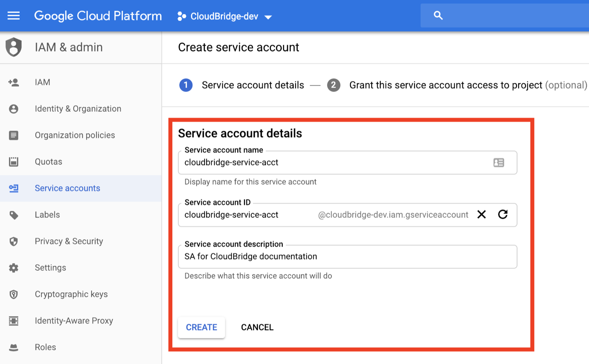This screenshot has width=589, height=364.
Task: Open the hamburger navigation menu
Action: pos(14,16)
